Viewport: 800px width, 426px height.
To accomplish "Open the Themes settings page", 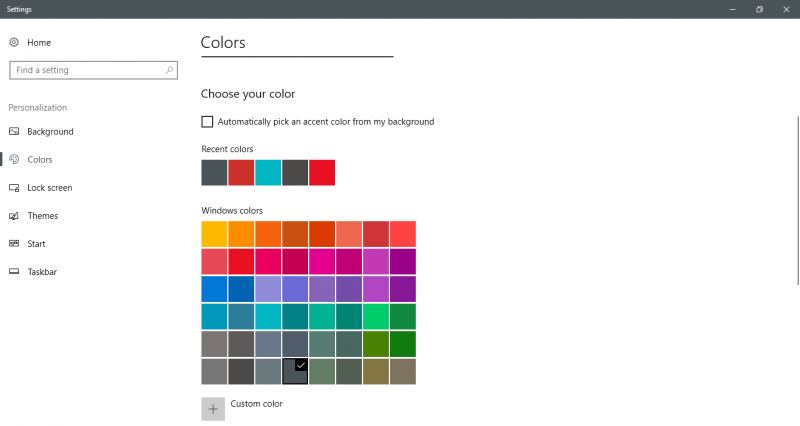I will pos(42,216).
